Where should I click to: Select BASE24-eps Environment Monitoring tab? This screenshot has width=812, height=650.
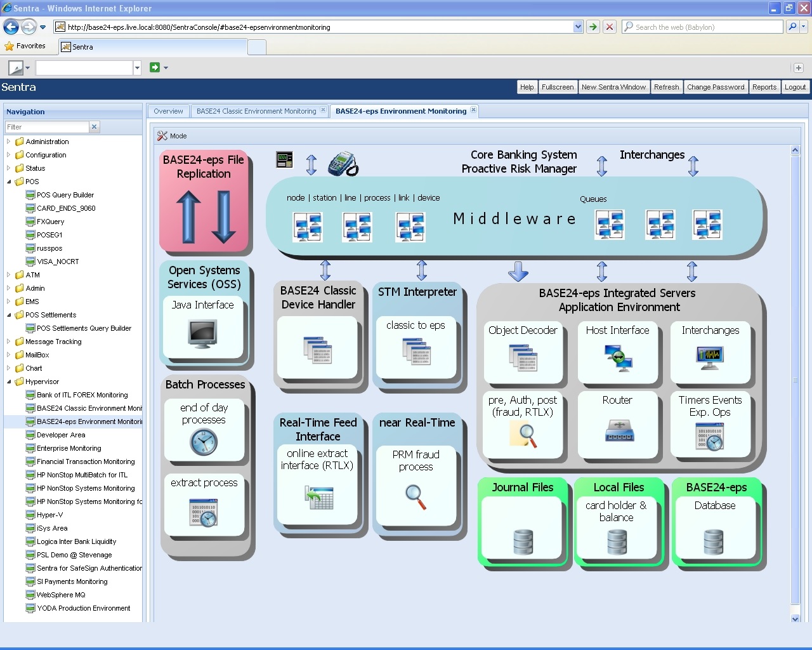coord(401,111)
